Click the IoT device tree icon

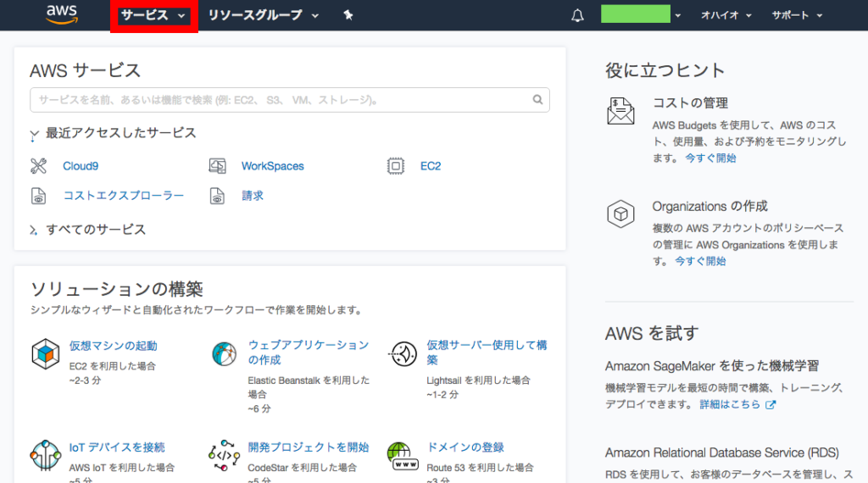click(x=46, y=455)
